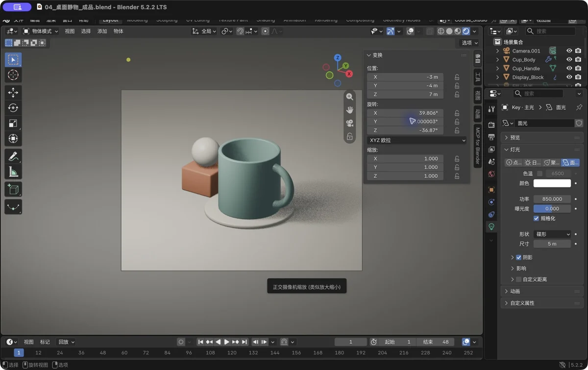The height and width of the screenshot is (370, 588).
Task: Select the Move tool in toolbar
Action: (13, 92)
